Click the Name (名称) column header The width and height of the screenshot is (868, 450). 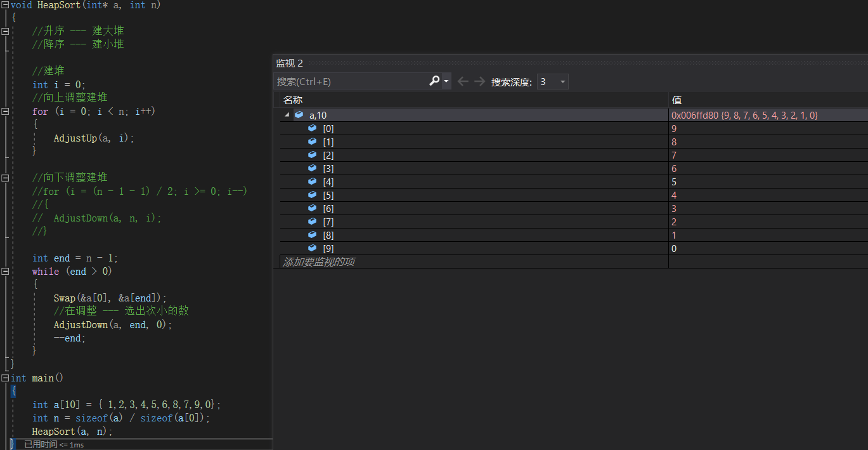click(x=293, y=100)
